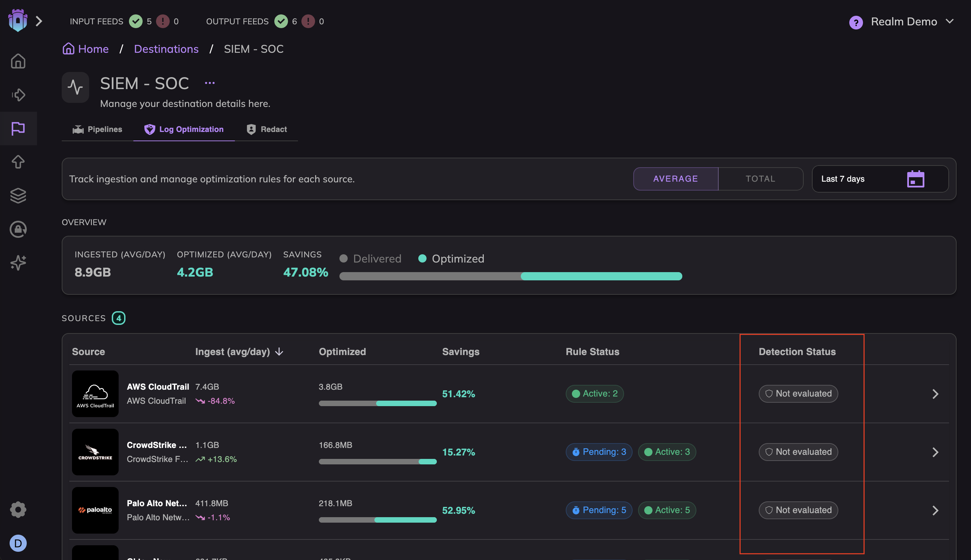Click the Palo Alto logo thumbnail

pos(95,510)
